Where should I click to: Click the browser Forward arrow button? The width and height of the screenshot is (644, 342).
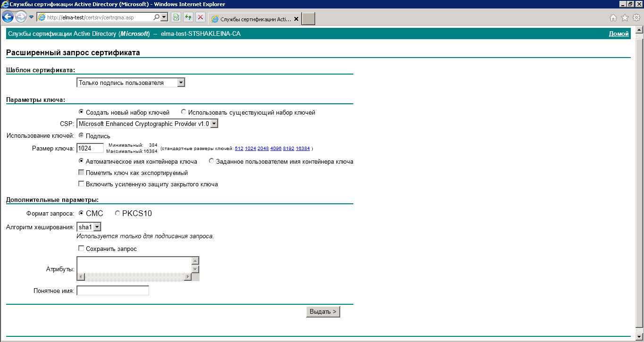(x=21, y=17)
